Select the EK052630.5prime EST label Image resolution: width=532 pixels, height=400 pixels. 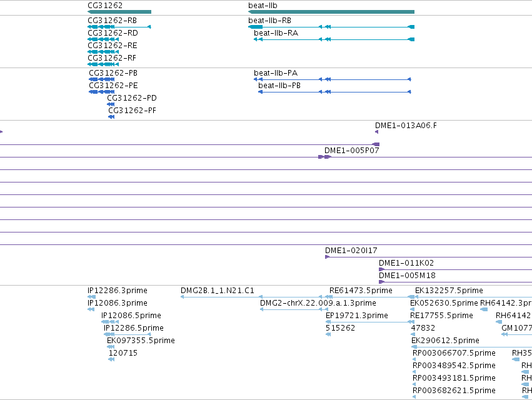[444, 303]
